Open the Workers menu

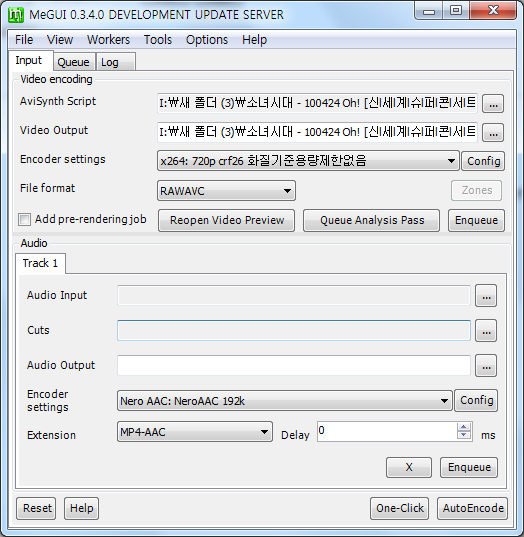[x=108, y=40]
